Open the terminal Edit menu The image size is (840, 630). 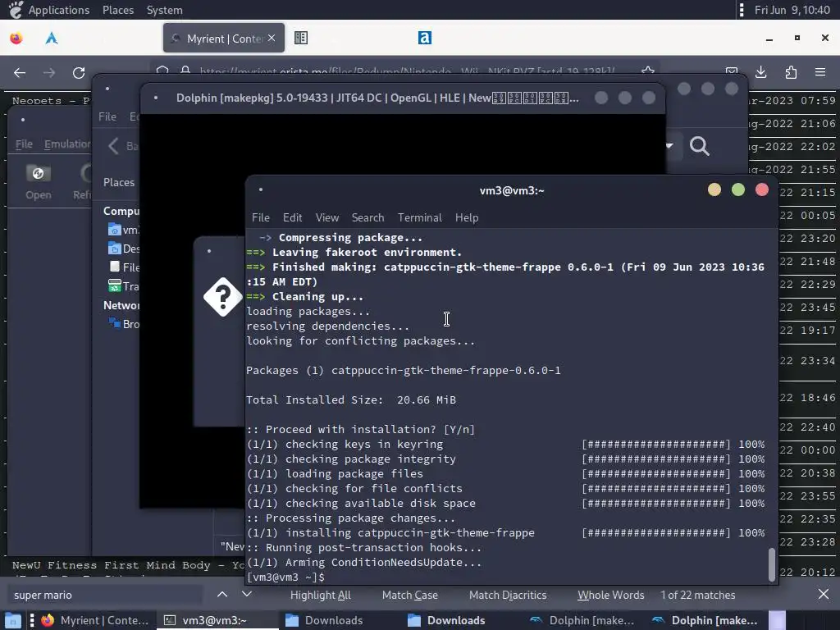coord(293,217)
